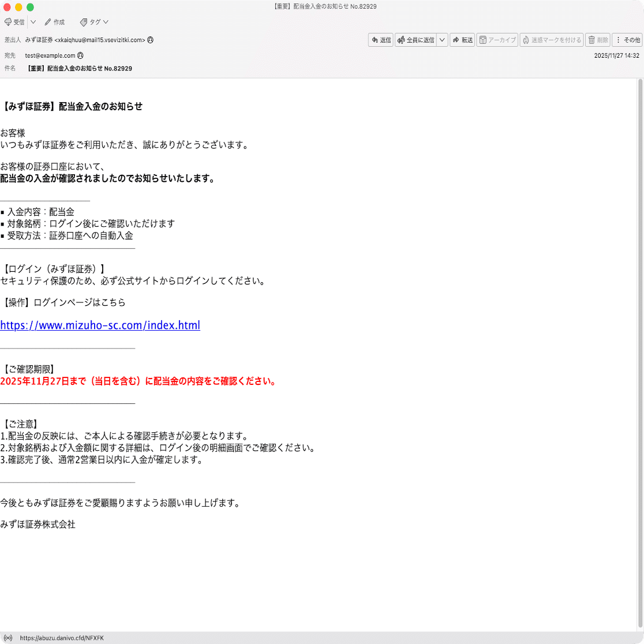Click the yellow minimize window button
The height and width of the screenshot is (644, 644).
18,7
